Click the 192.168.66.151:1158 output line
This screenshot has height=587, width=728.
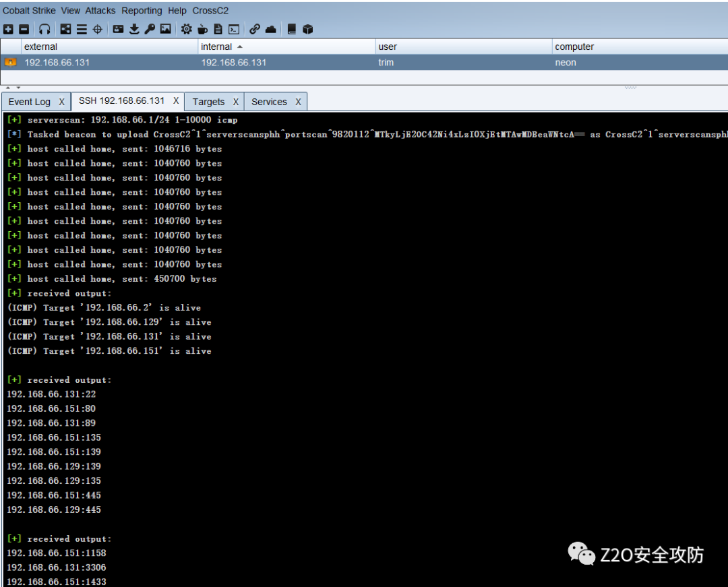[x=57, y=553]
